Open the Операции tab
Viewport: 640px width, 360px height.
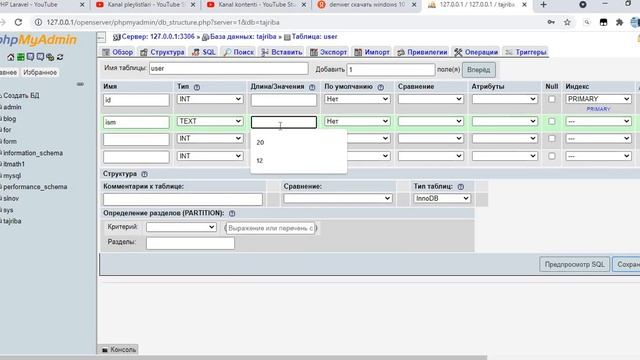point(476,52)
